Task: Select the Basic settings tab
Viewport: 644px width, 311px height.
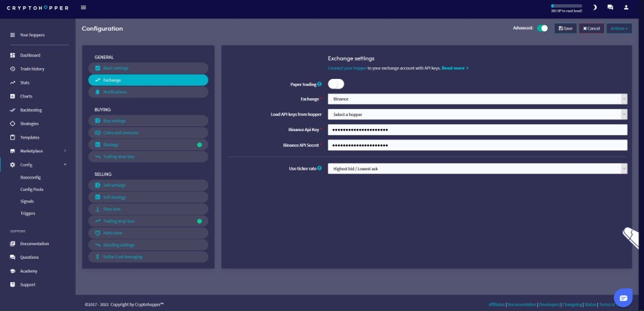Action: (148, 68)
